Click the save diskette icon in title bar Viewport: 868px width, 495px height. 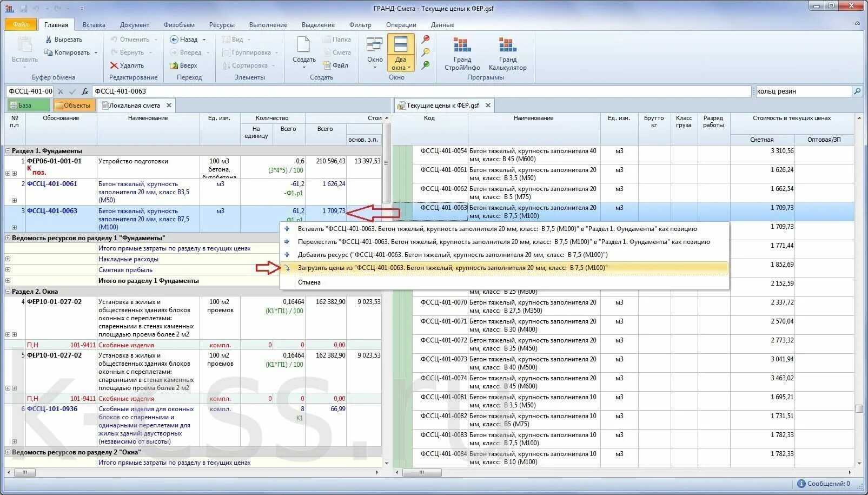[x=23, y=9]
